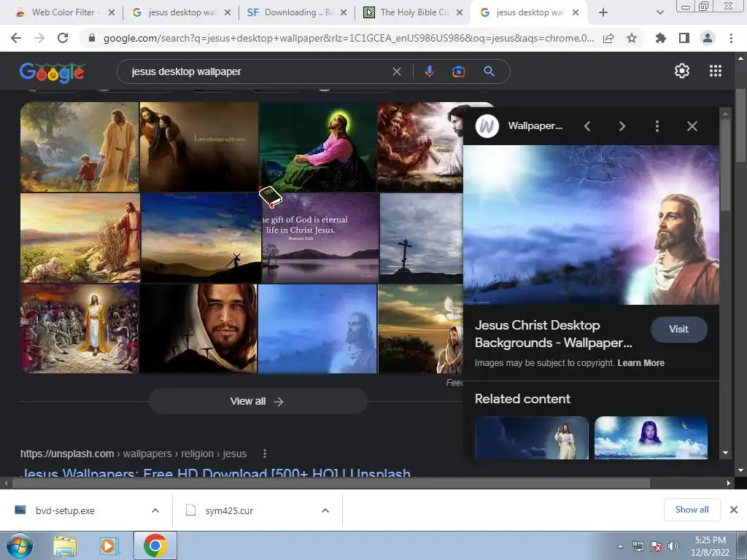Image resolution: width=747 pixels, height=560 pixels.
Task: Bookmark this page with the star icon
Action: (632, 38)
